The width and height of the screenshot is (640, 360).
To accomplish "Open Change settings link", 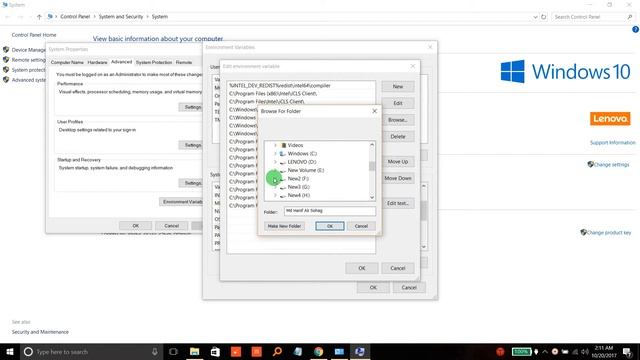I will click(x=611, y=164).
